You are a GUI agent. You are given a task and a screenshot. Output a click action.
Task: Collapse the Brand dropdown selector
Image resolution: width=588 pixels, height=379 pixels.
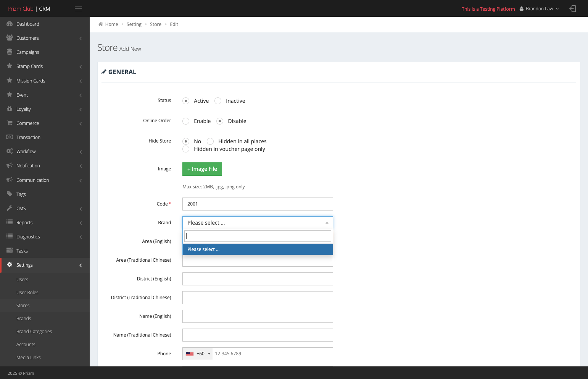point(258,223)
